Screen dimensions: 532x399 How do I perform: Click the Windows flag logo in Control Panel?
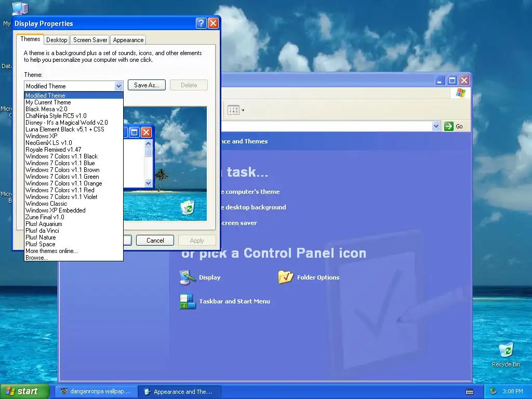click(x=461, y=92)
